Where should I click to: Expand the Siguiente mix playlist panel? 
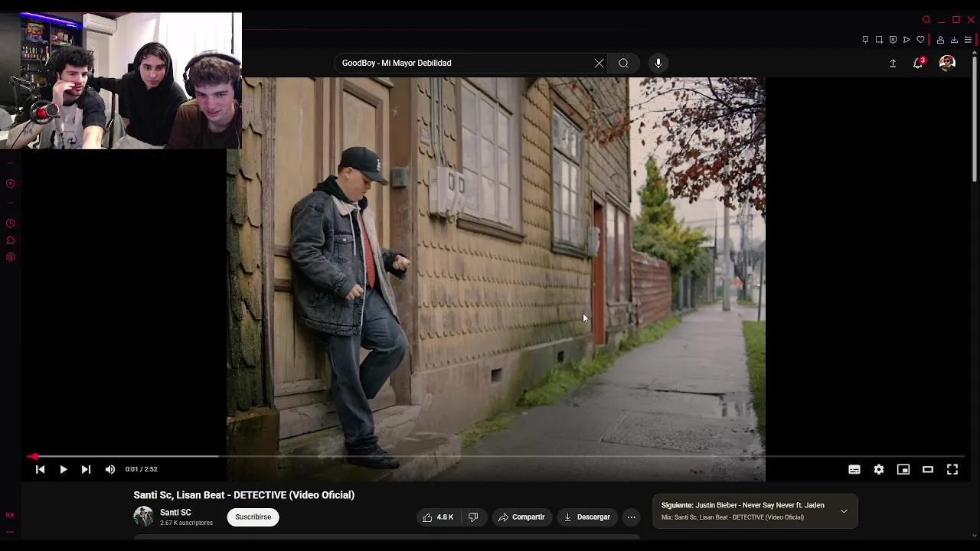point(844,511)
